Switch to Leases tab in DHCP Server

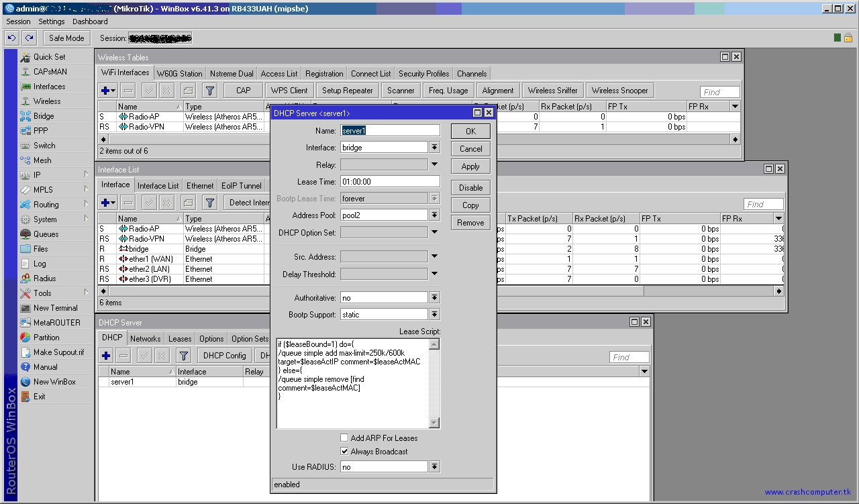[180, 339]
